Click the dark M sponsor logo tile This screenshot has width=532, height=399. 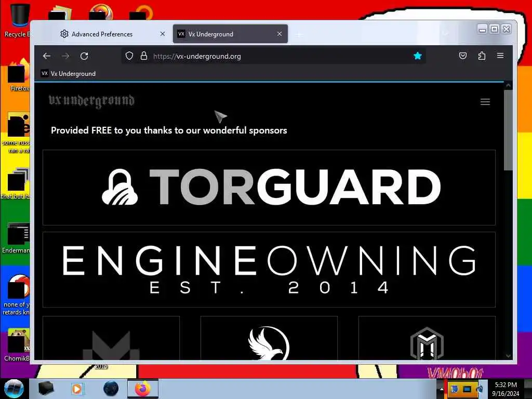(x=111, y=338)
